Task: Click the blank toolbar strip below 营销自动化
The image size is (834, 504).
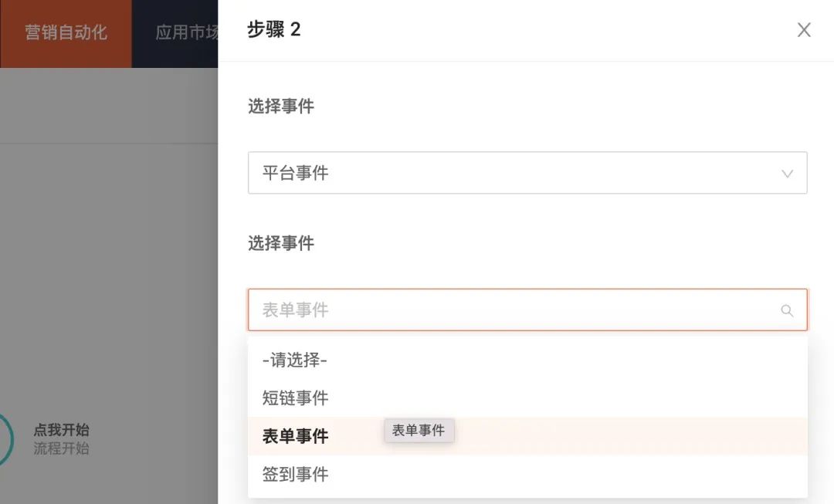Action: 108,105
